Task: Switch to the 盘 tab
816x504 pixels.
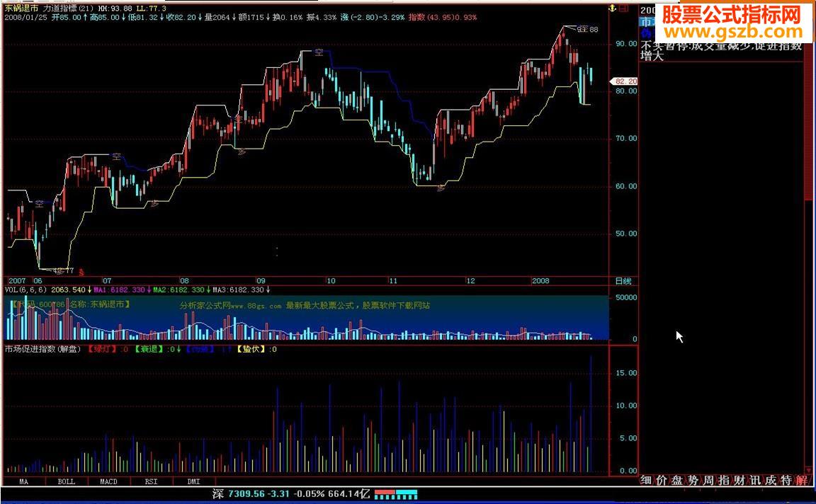Action: tap(676, 481)
